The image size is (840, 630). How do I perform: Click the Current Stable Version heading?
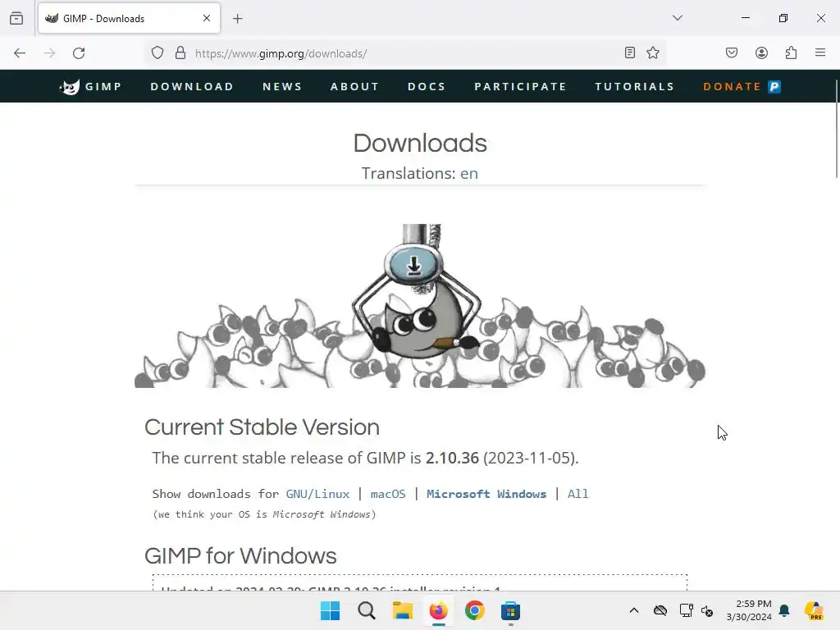[262, 427]
